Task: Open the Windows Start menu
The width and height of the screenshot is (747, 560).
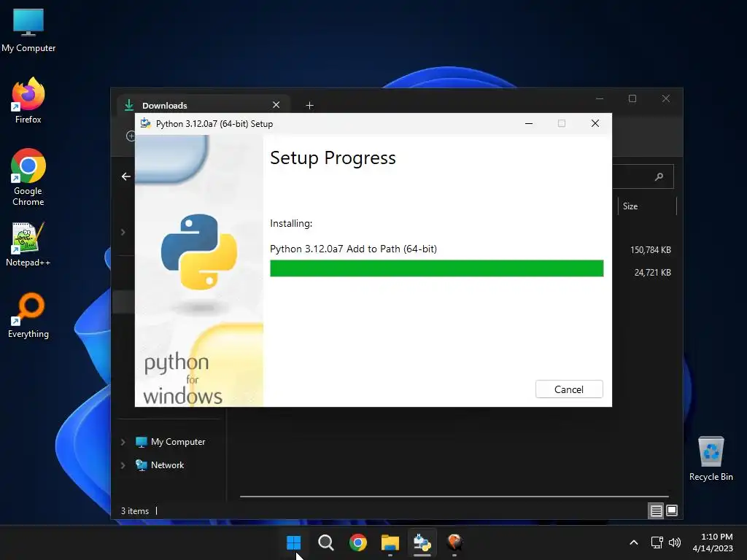Action: (293, 542)
